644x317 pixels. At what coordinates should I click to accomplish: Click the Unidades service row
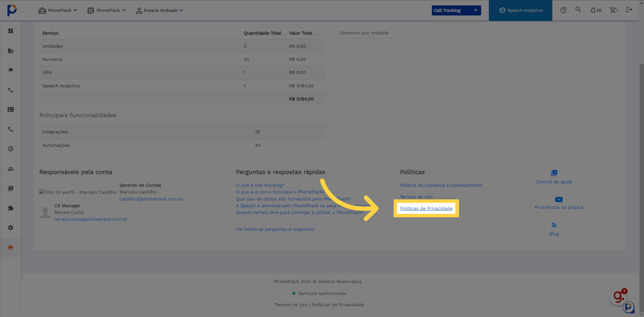[182, 46]
